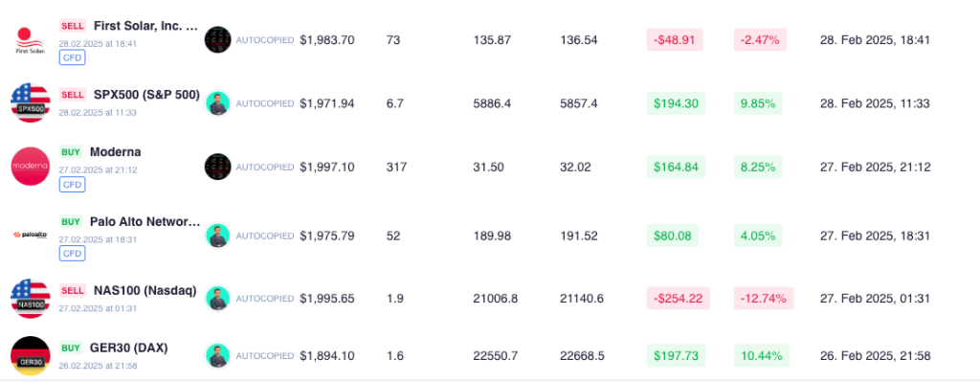Click the CFD badge under First Solar
Image resolution: width=980 pixels, height=382 pixels.
(73, 57)
